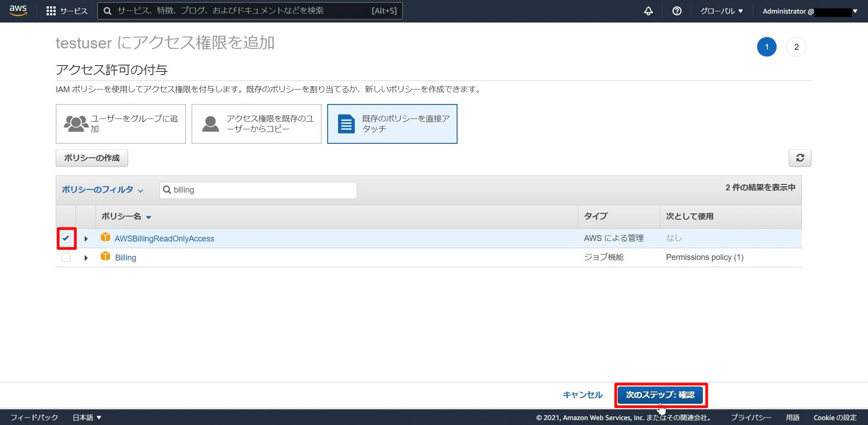Click the ジョブ機能 type cell
Image resolution: width=868 pixels, height=425 pixels.
(604, 257)
